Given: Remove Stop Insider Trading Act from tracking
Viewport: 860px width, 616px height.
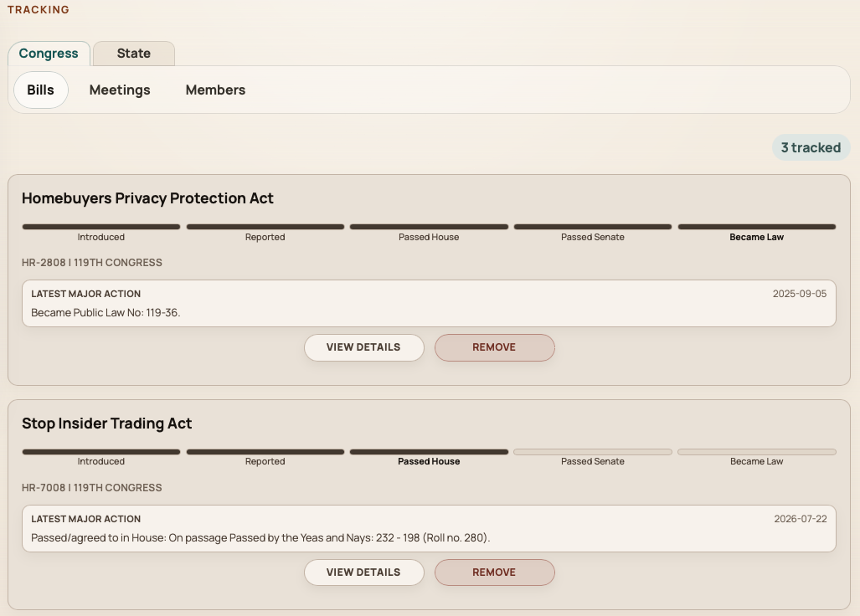Looking at the screenshot, I should pyautogui.click(x=494, y=572).
